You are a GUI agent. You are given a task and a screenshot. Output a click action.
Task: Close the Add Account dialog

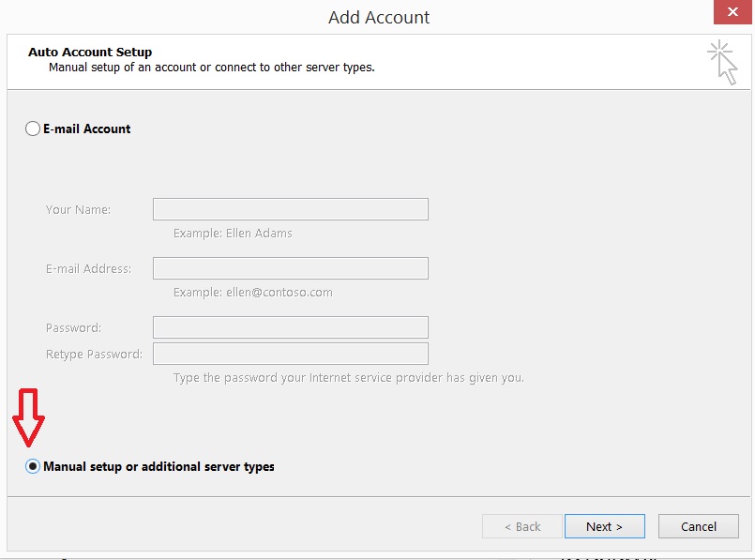(733, 12)
